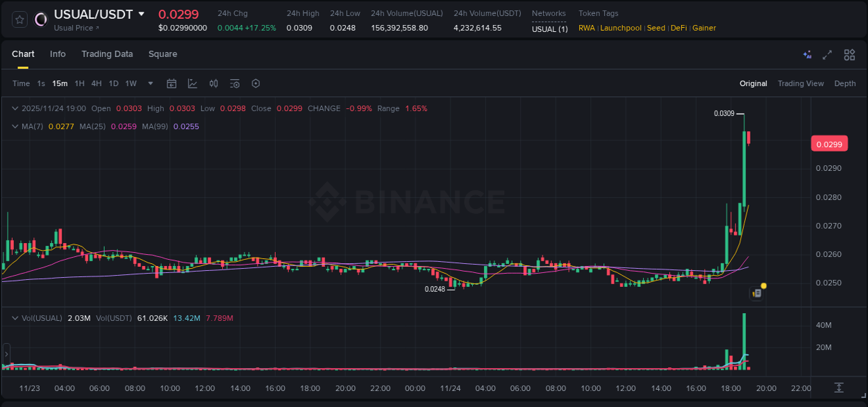Click the Binance AI assistant icon

[x=807, y=54]
